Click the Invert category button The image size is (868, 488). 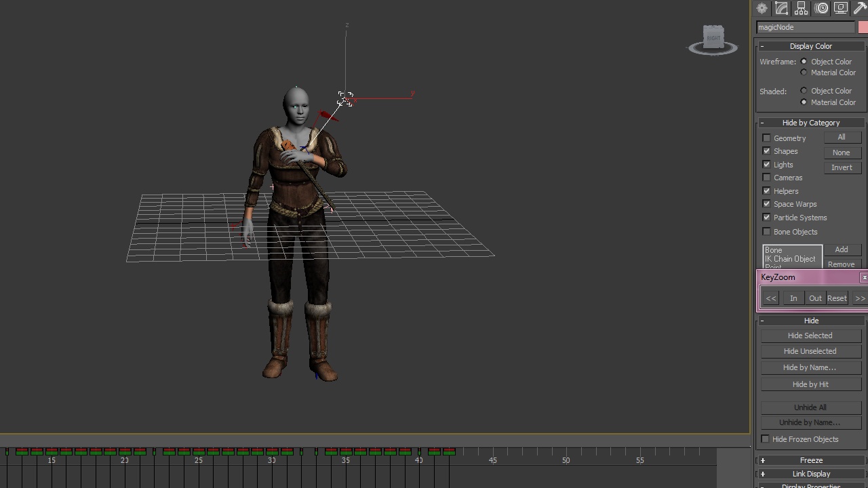(x=842, y=167)
